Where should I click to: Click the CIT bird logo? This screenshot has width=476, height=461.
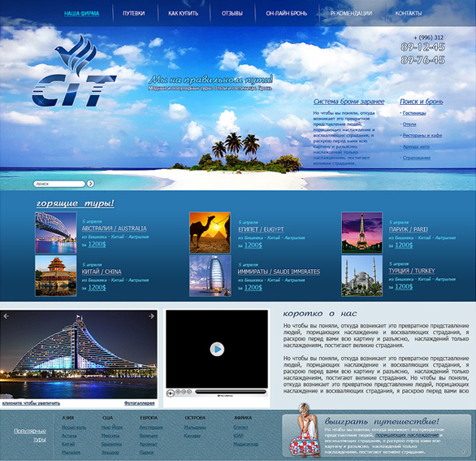pos(75,71)
